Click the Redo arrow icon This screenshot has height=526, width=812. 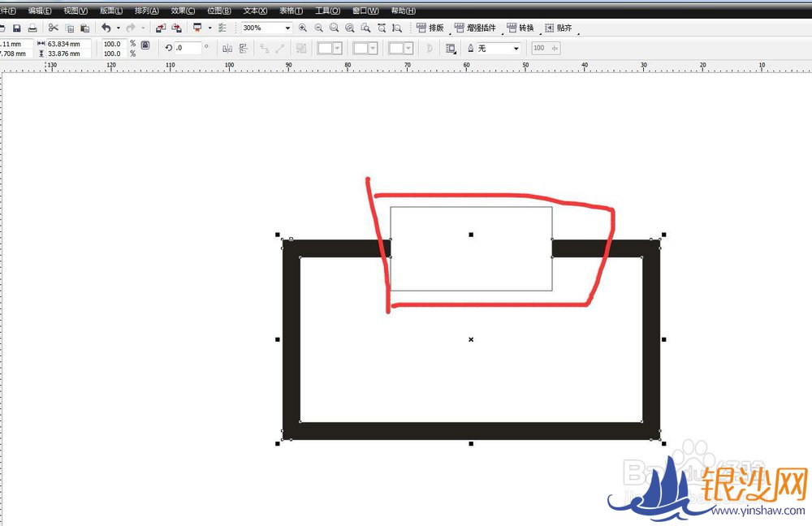[x=131, y=27]
